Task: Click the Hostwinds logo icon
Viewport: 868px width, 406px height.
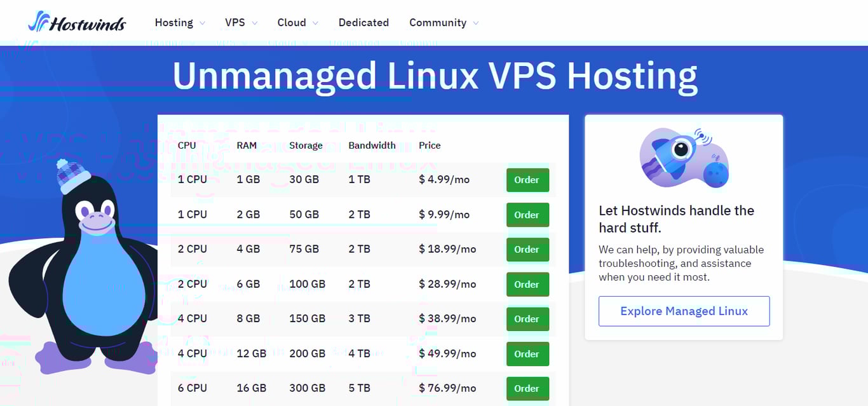Action: point(38,21)
